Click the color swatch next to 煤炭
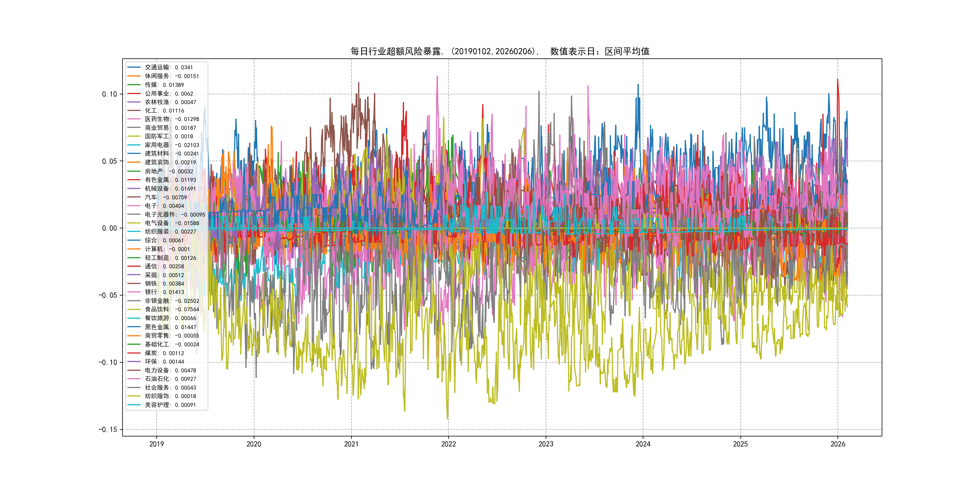 pyautogui.click(x=134, y=353)
